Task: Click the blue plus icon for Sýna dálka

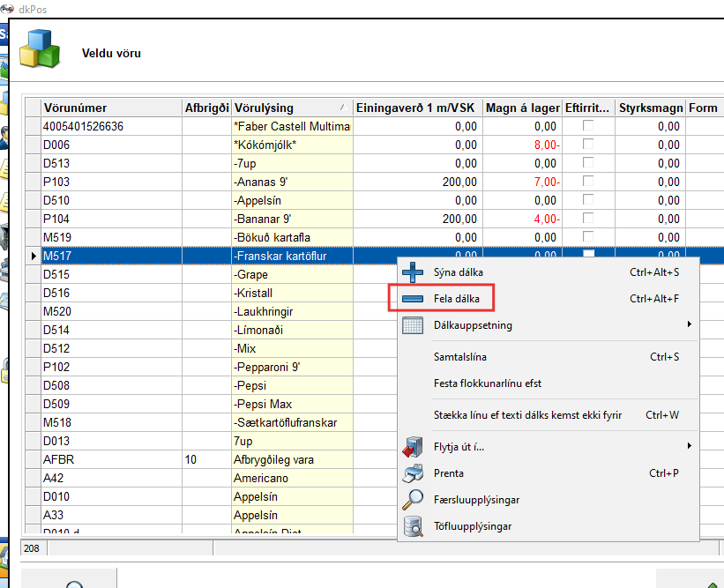Action: [x=413, y=272]
